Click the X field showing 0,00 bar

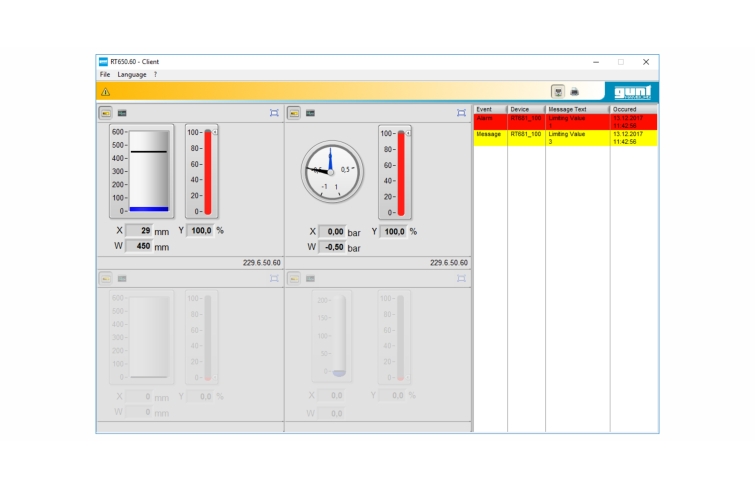(x=332, y=232)
